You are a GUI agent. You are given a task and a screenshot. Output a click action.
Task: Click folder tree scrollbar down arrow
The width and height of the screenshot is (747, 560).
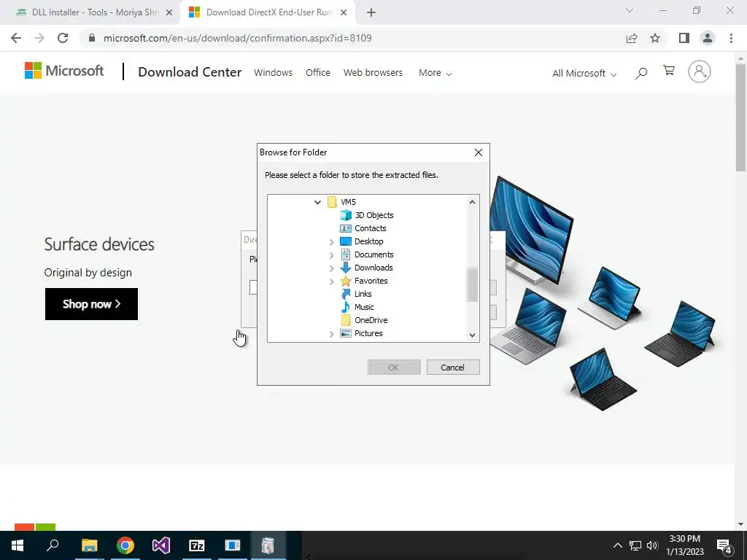(x=472, y=335)
